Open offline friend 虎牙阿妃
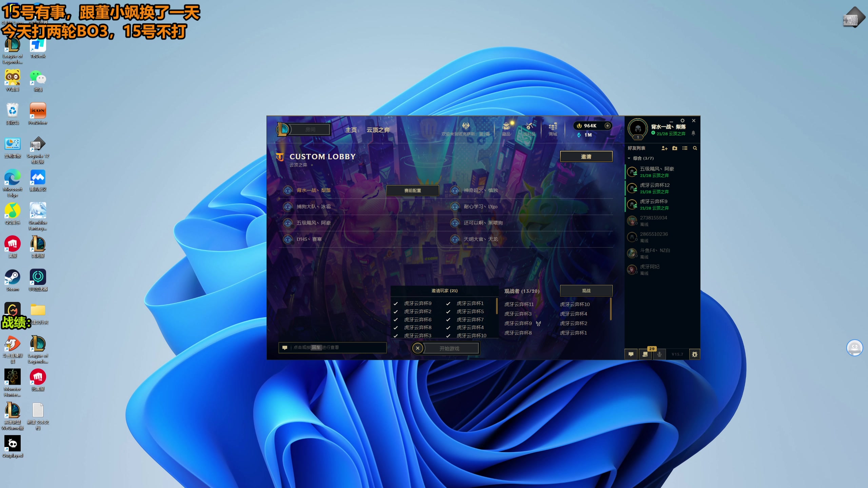 662,270
